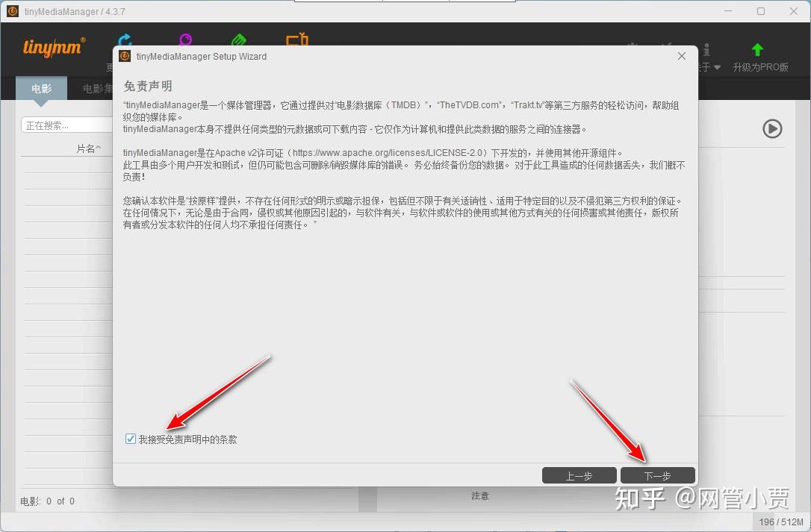Switch to the 电影 tab
The image size is (811, 532).
tap(41, 88)
